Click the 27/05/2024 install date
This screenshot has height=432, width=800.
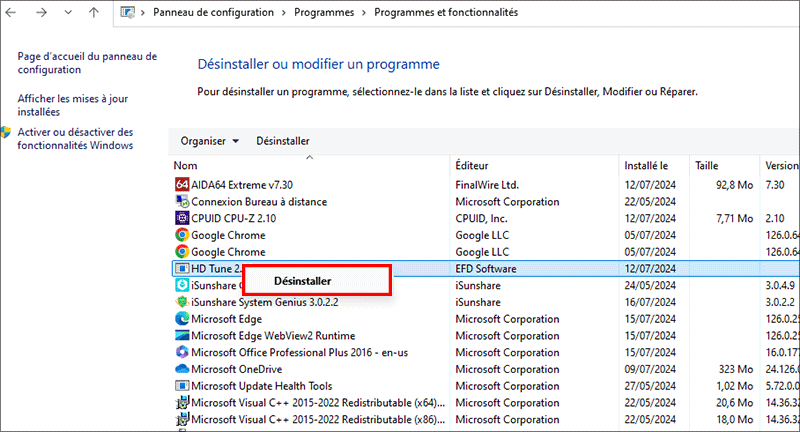(x=650, y=386)
